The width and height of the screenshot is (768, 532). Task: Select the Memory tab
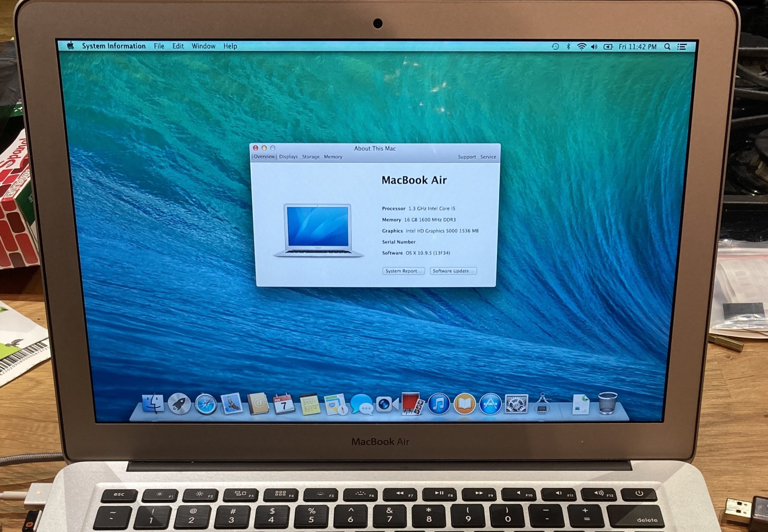[x=333, y=157]
